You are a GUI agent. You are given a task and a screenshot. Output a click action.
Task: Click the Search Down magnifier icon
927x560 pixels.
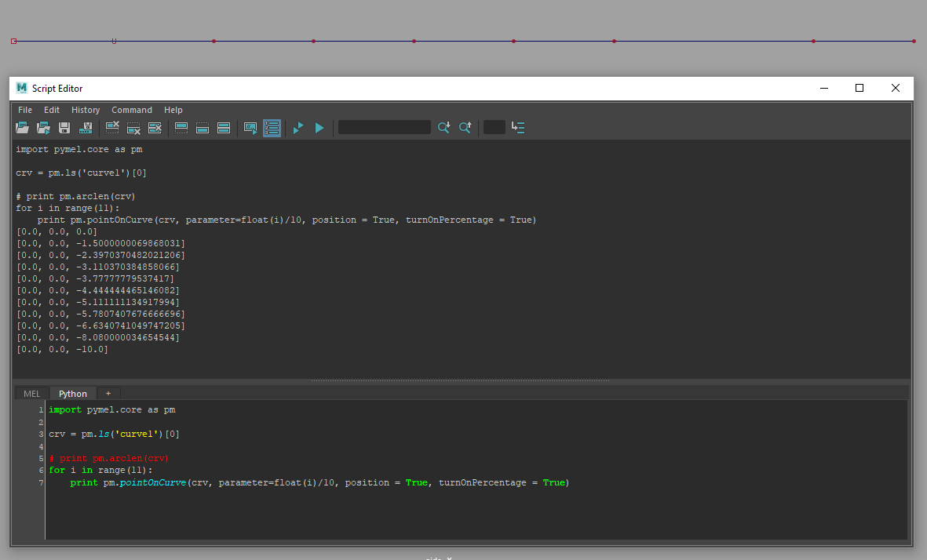click(443, 127)
